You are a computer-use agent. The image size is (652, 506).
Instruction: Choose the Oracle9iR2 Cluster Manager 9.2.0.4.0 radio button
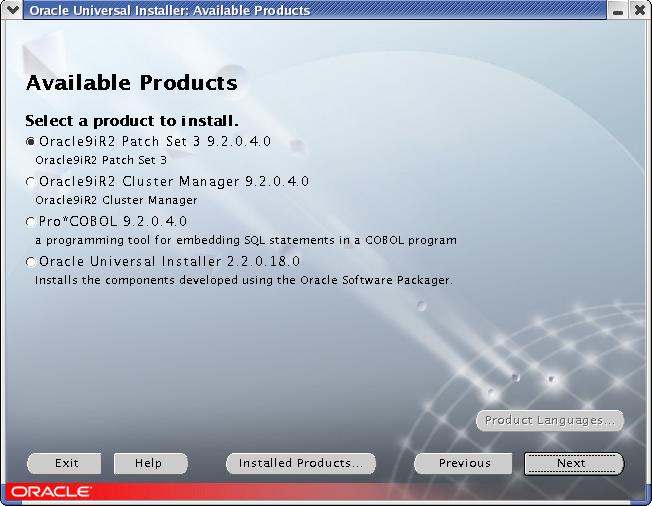click(x=31, y=182)
